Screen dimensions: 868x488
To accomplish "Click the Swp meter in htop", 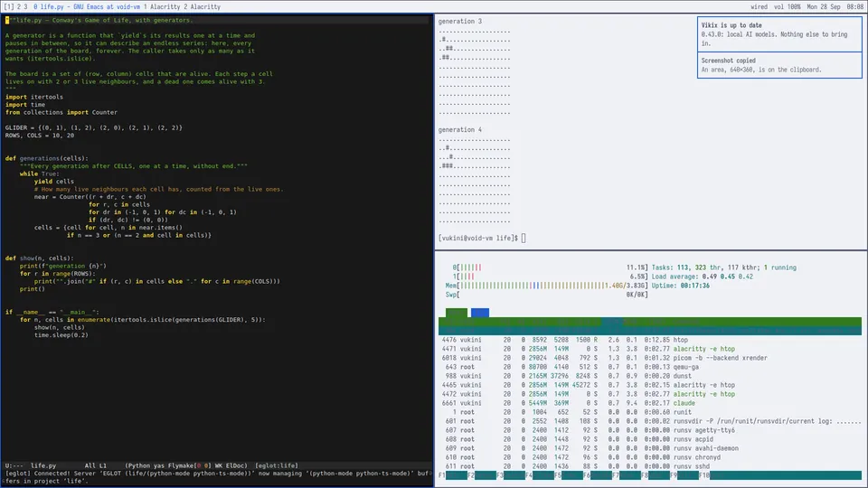I will pyautogui.click(x=546, y=295).
